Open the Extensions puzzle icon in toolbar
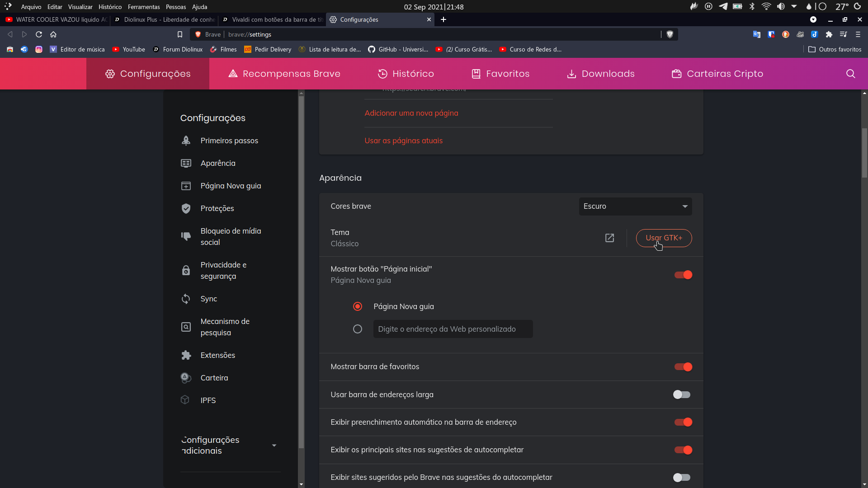The width and height of the screenshot is (868, 488). coord(829,34)
